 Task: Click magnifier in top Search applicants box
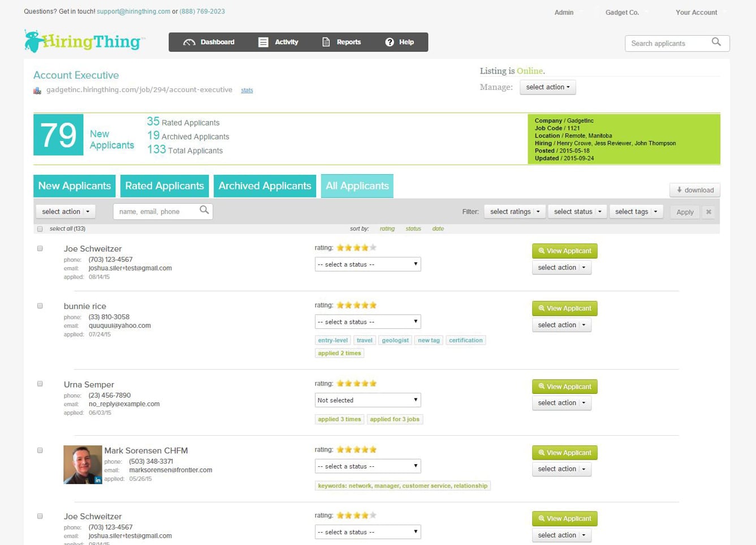(x=716, y=42)
